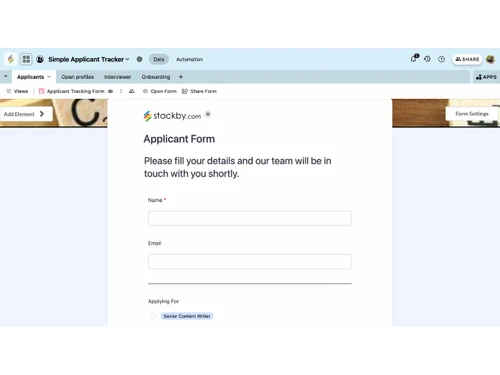Click the collaborators people icon in toolbar

132,91
